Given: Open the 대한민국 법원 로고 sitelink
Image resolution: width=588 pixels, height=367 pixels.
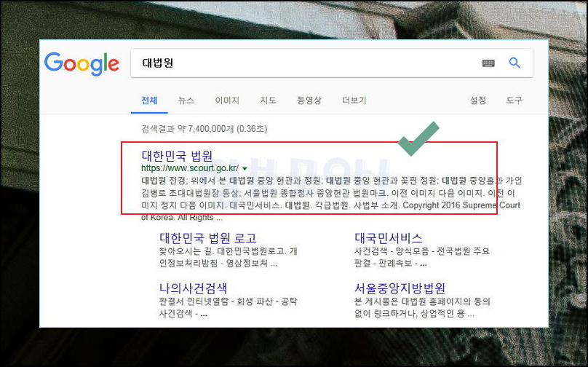Looking at the screenshot, I should click(x=208, y=238).
